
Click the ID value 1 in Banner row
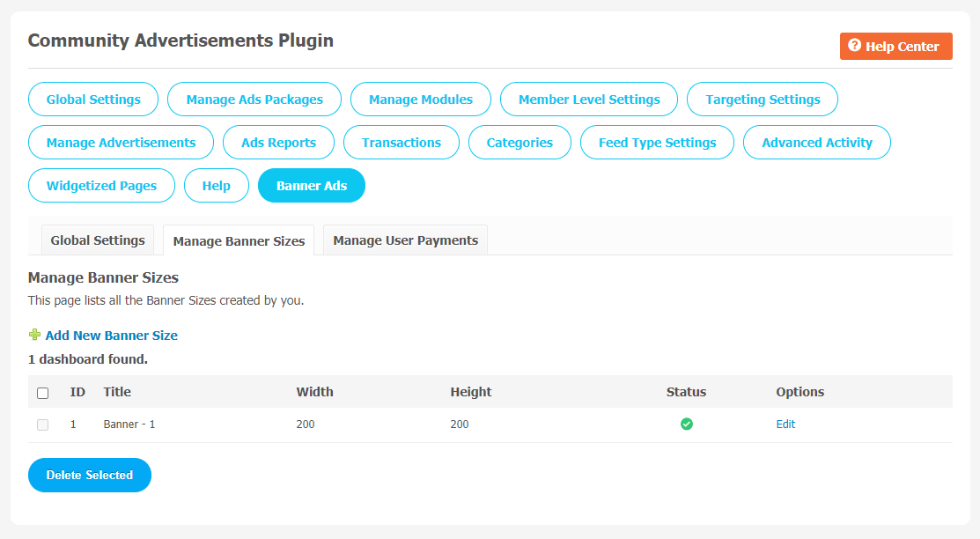click(x=73, y=424)
